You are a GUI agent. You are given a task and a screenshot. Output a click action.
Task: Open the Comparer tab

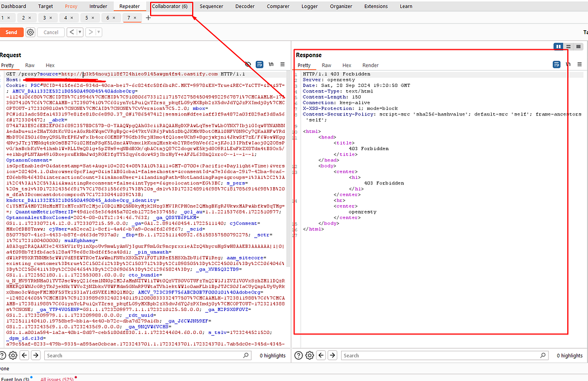(278, 6)
